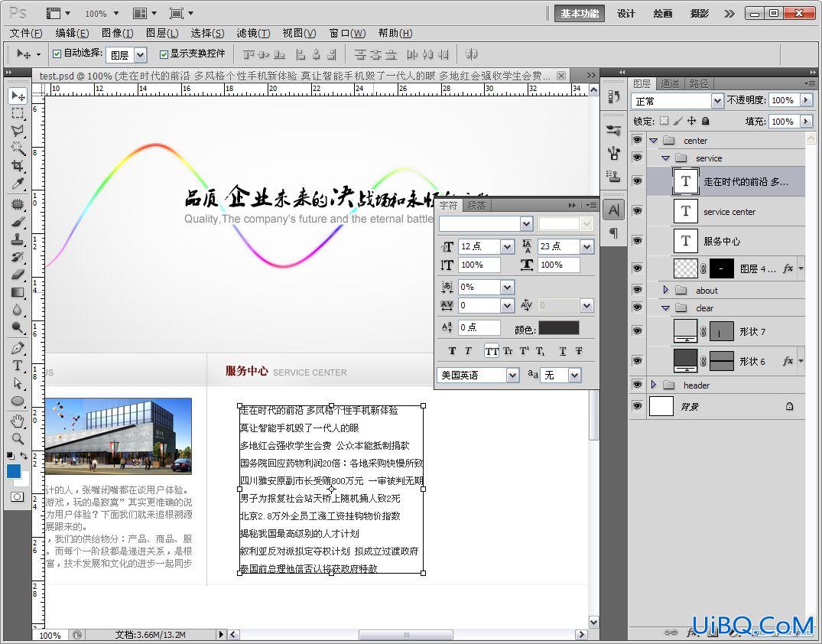Open the 滤镜(T) menu
This screenshot has height=644, width=822.
pos(253,33)
